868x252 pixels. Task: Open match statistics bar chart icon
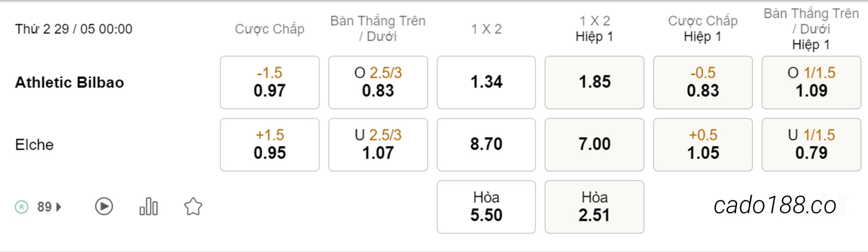click(x=149, y=206)
